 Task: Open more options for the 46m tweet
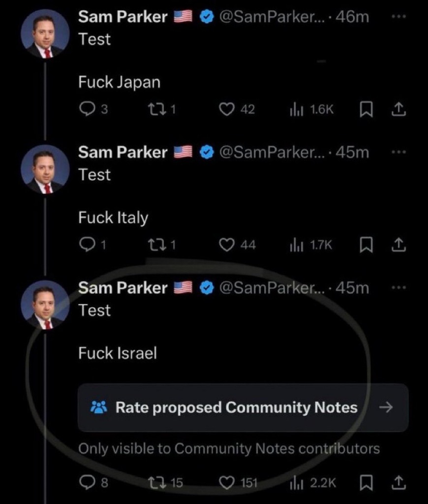click(398, 16)
